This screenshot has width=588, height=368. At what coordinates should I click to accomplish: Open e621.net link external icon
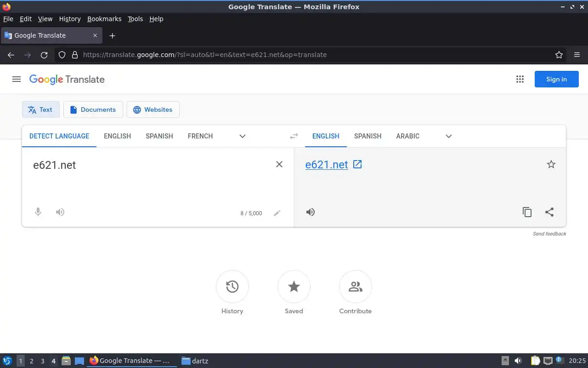[x=357, y=164]
